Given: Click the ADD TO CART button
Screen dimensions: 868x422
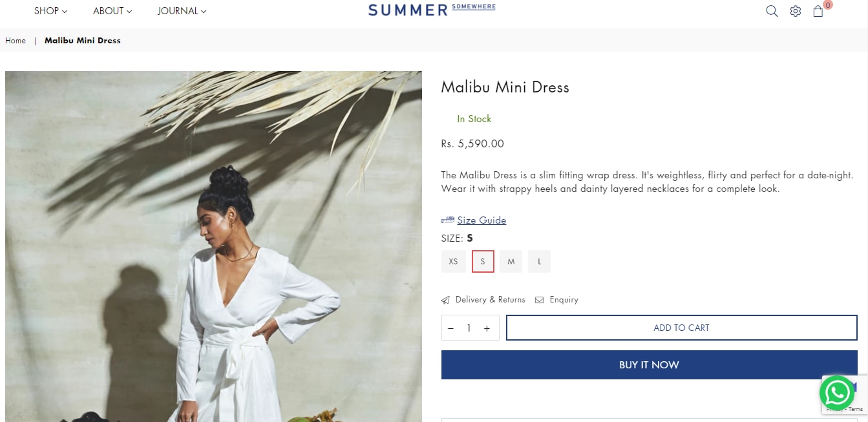Looking at the screenshot, I should [x=681, y=328].
